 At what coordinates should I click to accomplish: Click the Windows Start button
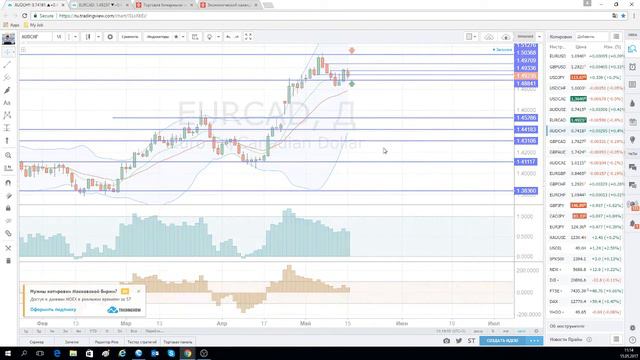tap(7, 353)
